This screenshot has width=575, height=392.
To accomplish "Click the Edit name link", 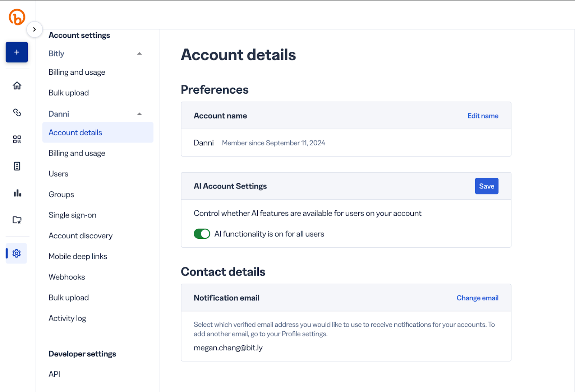I will tap(483, 116).
